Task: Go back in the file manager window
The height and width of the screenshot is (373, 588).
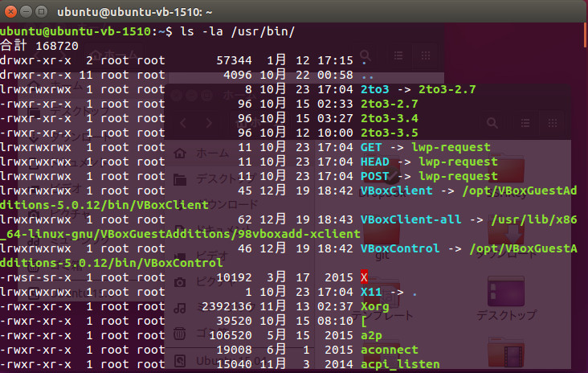Action: (183, 123)
